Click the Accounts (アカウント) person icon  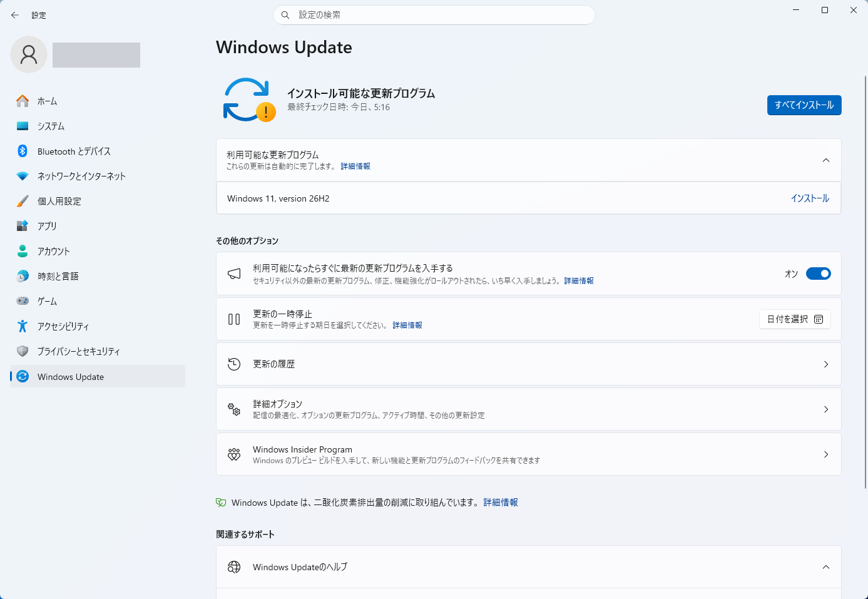point(23,251)
